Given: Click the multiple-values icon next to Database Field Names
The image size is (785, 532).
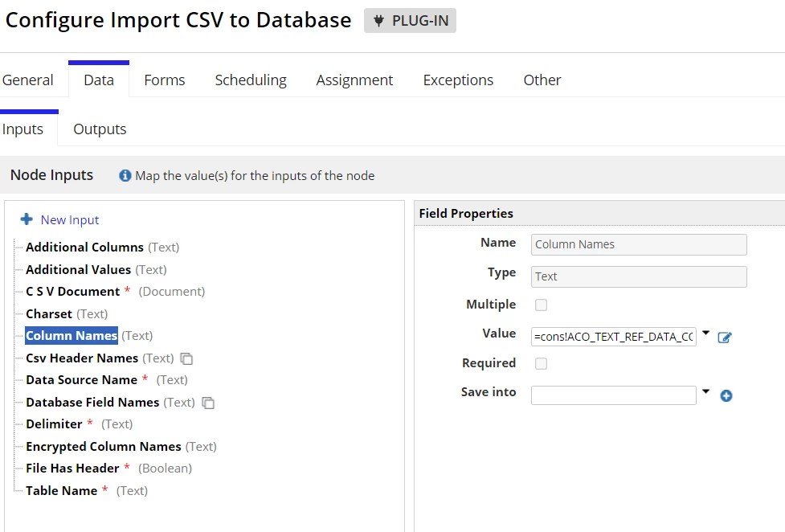Looking at the screenshot, I should point(208,403).
